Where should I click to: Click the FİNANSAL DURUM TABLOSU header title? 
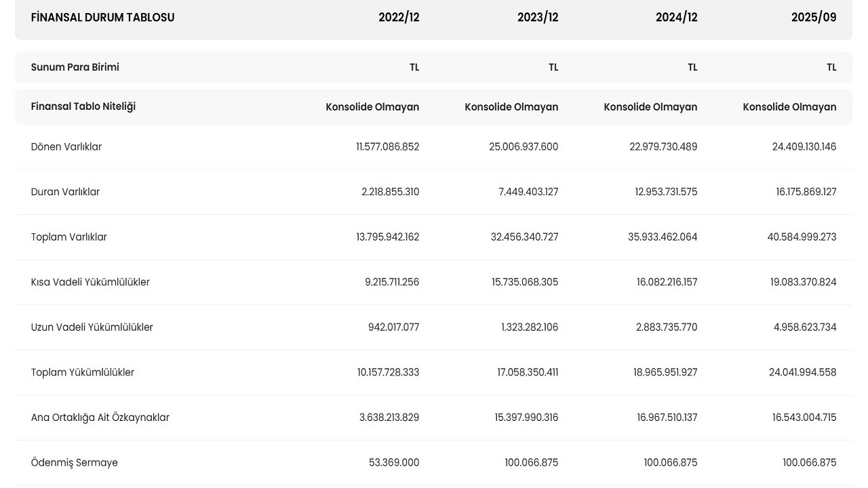pos(102,18)
